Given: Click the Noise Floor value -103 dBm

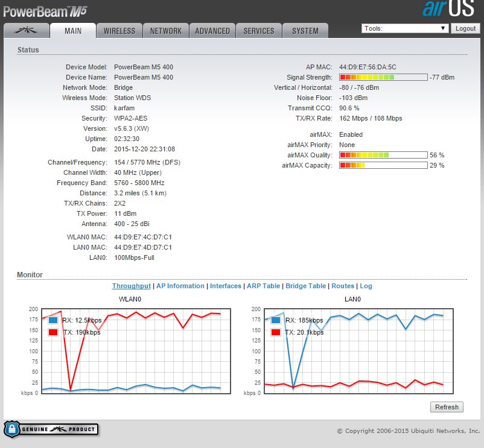Looking at the screenshot, I should coord(354,98).
